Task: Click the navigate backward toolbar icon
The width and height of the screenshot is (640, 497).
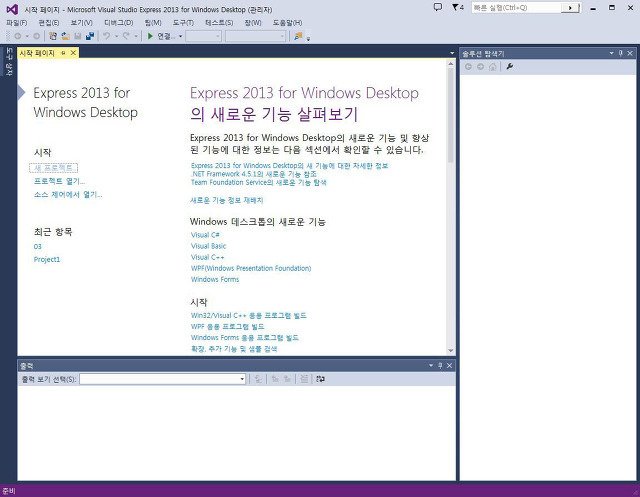Action: click(x=18, y=36)
